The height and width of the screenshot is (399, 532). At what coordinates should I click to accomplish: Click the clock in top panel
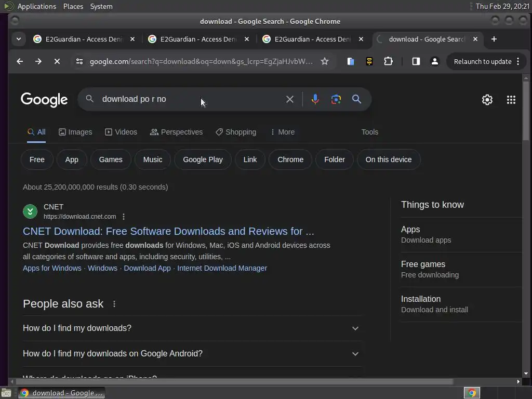pyautogui.click(x=502, y=6)
